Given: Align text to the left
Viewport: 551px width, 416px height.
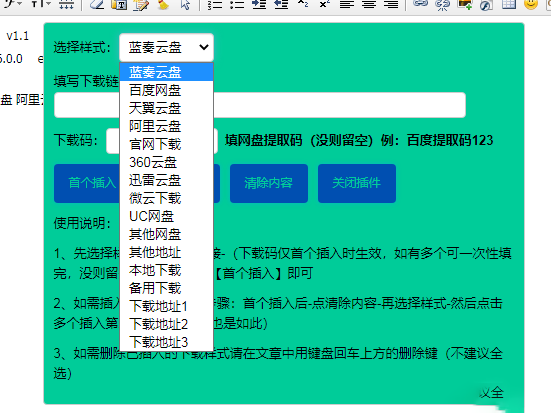Looking at the screenshot, I should pos(347,4).
